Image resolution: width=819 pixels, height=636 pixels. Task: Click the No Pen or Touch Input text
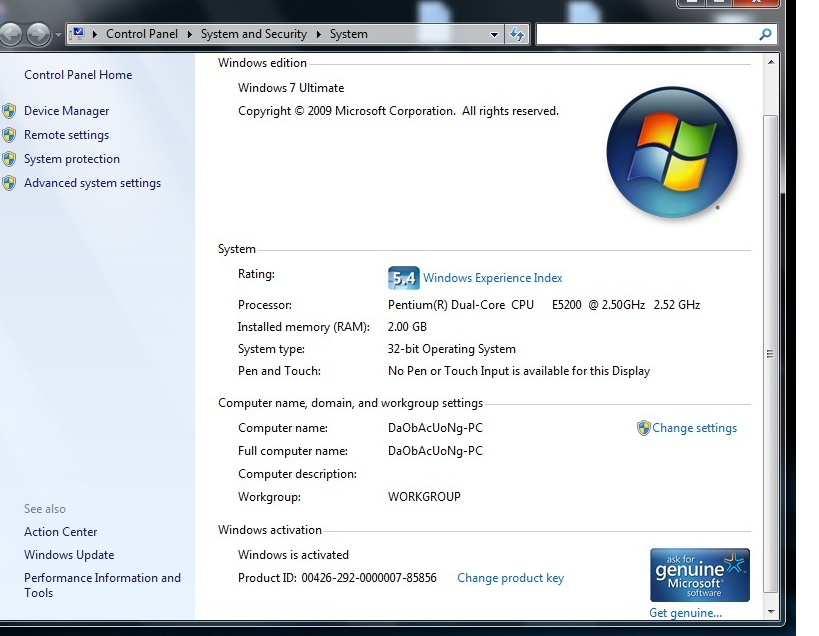pyautogui.click(x=519, y=371)
